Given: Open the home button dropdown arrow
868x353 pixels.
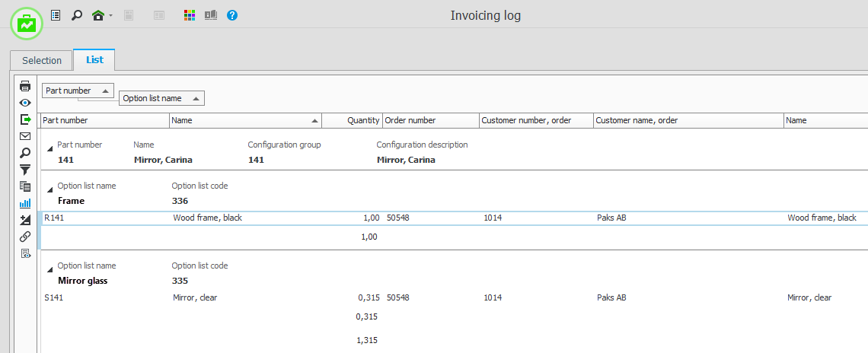Looking at the screenshot, I should (x=110, y=16).
